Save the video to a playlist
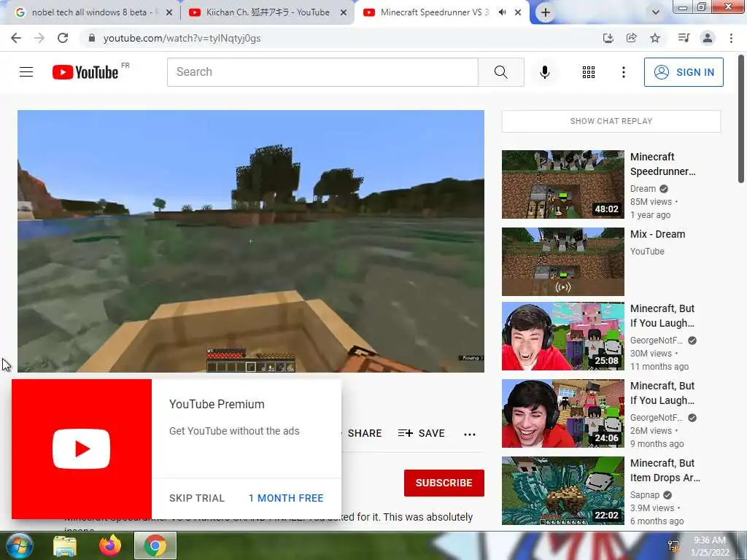The height and width of the screenshot is (560, 747). (421, 433)
